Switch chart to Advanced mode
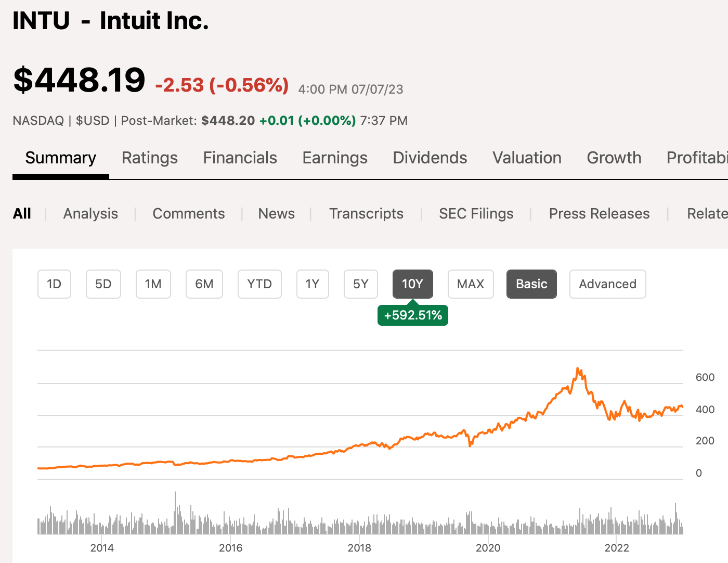This screenshot has width=728, height=563. pos(607,284)
